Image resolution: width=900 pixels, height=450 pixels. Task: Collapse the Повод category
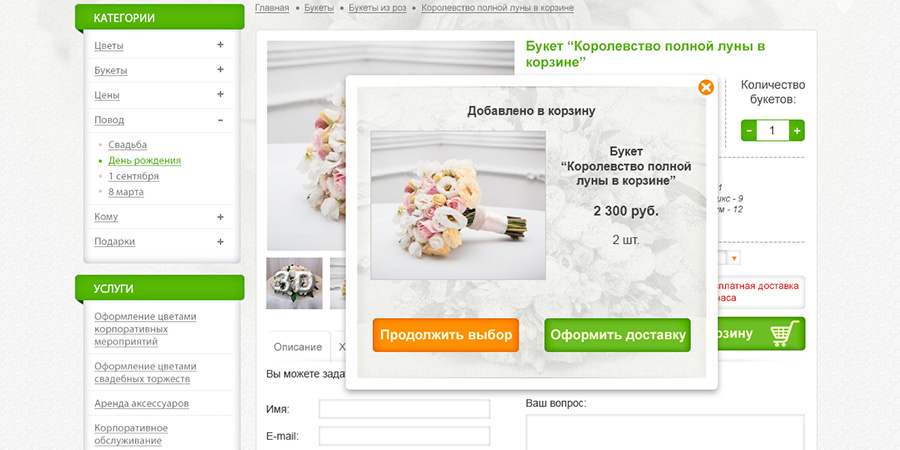click(x=220, y=120)
